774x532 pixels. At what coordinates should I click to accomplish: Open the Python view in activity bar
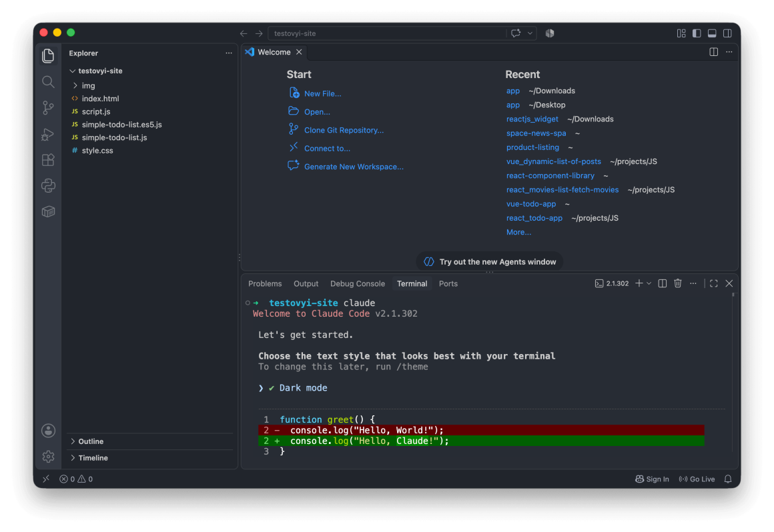pyautogui.click(x=48, y=186)
